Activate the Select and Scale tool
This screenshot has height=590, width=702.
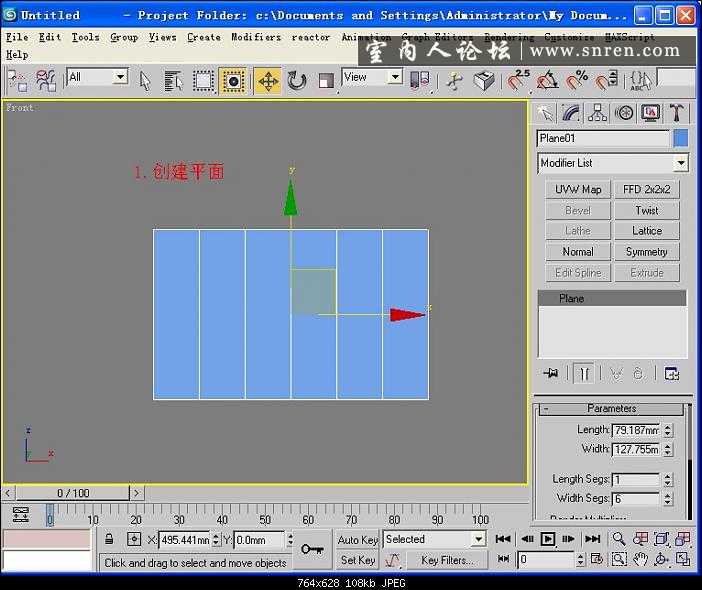(x=326, y=81)
